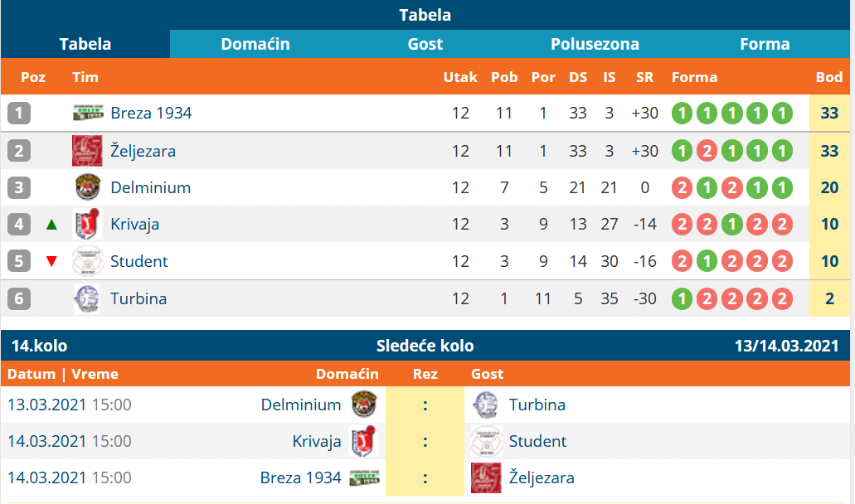Screen dimensions: 855x504
Task: Click the Krivaja crest in the standings table
Action: (x=87, y=224)
